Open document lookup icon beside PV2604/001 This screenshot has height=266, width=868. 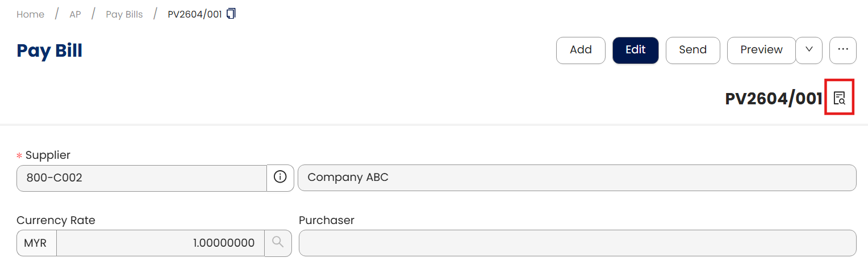coord(839,98)
